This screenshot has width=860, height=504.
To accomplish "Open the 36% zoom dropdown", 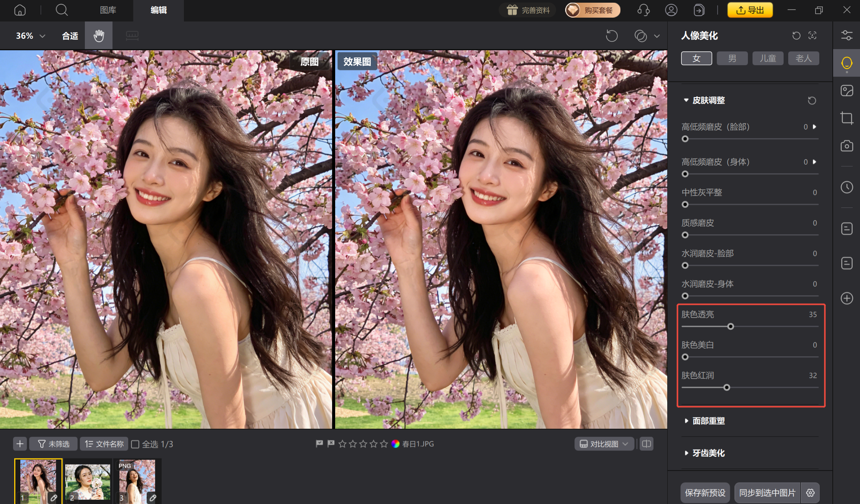I will pos(30,36).
